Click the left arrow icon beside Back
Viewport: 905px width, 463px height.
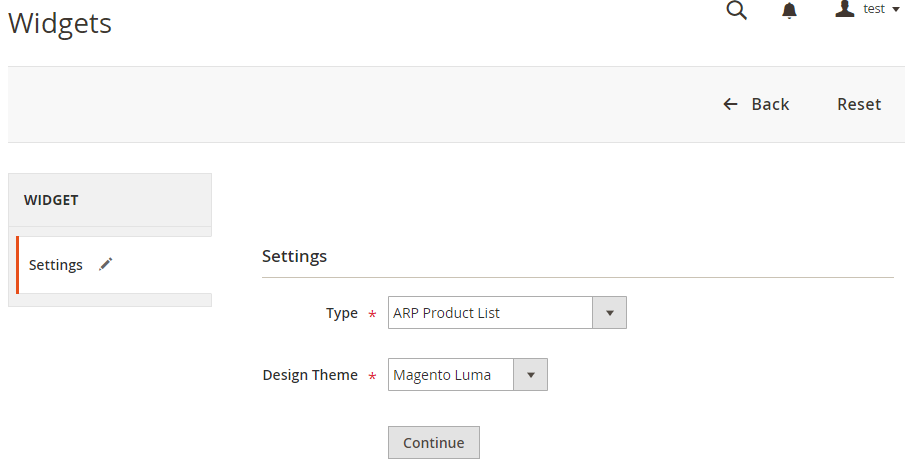coord(730,104)
